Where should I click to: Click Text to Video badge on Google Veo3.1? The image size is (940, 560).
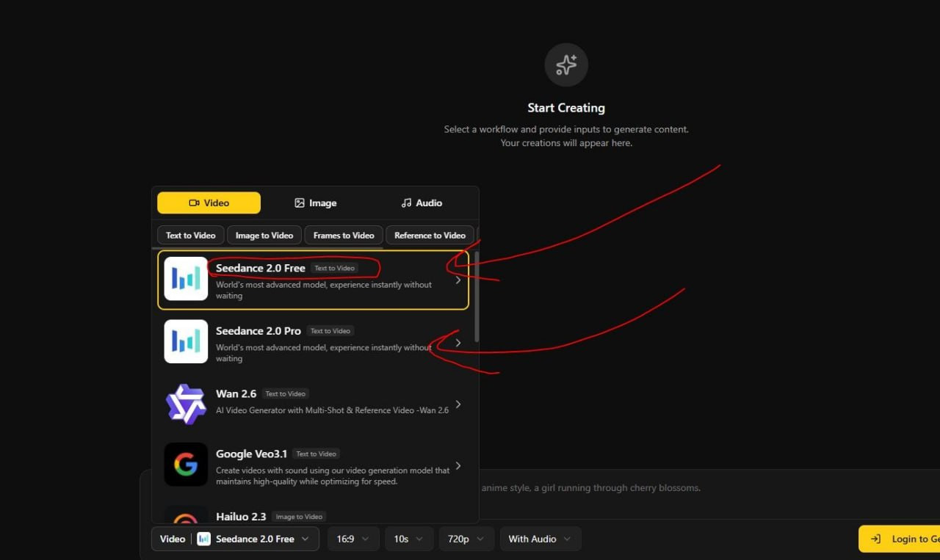click(x=317, y=454)
